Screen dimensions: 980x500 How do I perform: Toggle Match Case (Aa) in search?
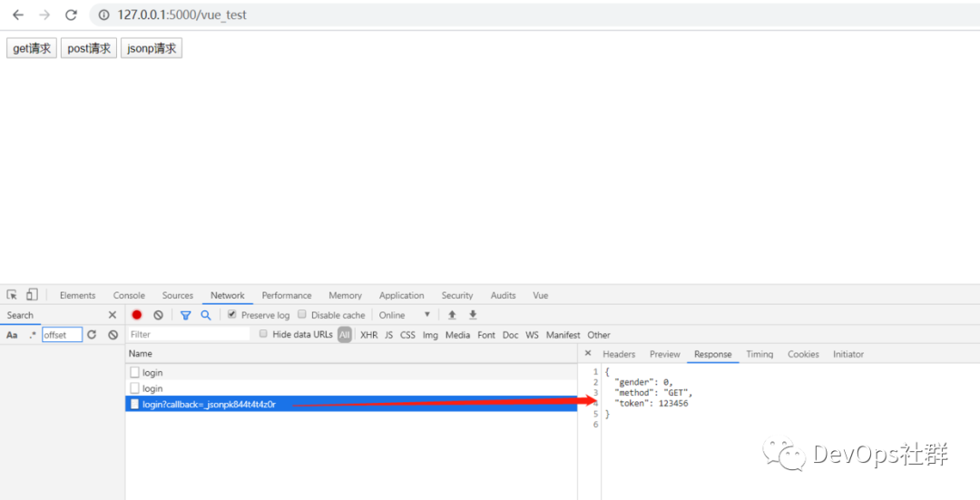tap(12, 335)
